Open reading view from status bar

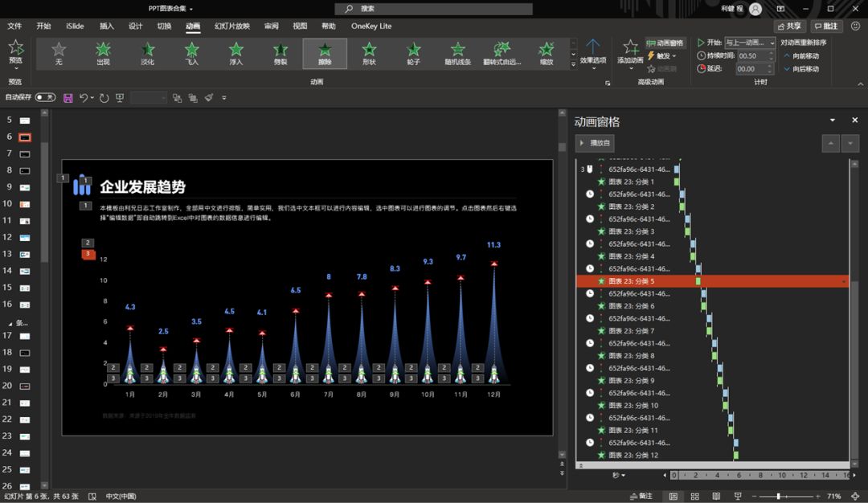tap(715, 497)
